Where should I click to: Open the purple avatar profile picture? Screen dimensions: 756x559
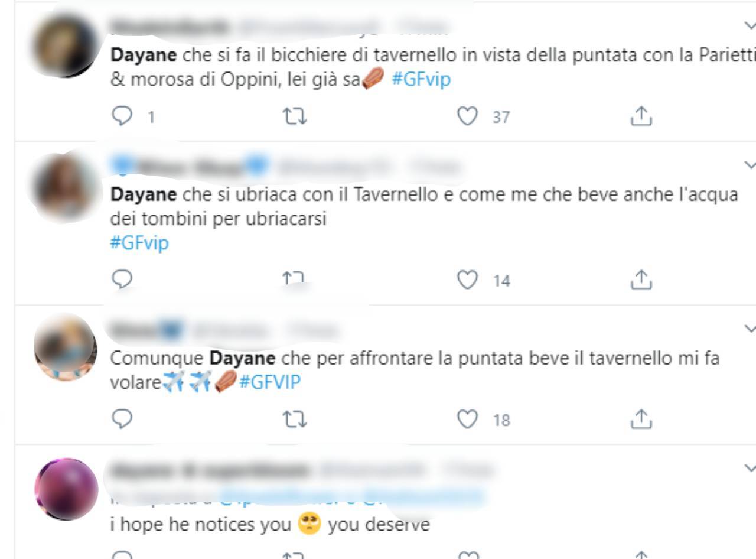(x=66, y=489)
